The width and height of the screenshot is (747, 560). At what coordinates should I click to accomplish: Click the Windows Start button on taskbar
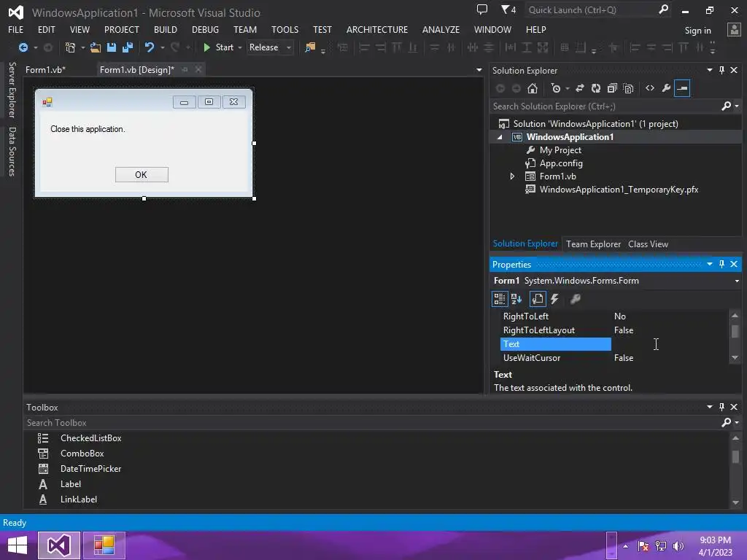[18, 545]
